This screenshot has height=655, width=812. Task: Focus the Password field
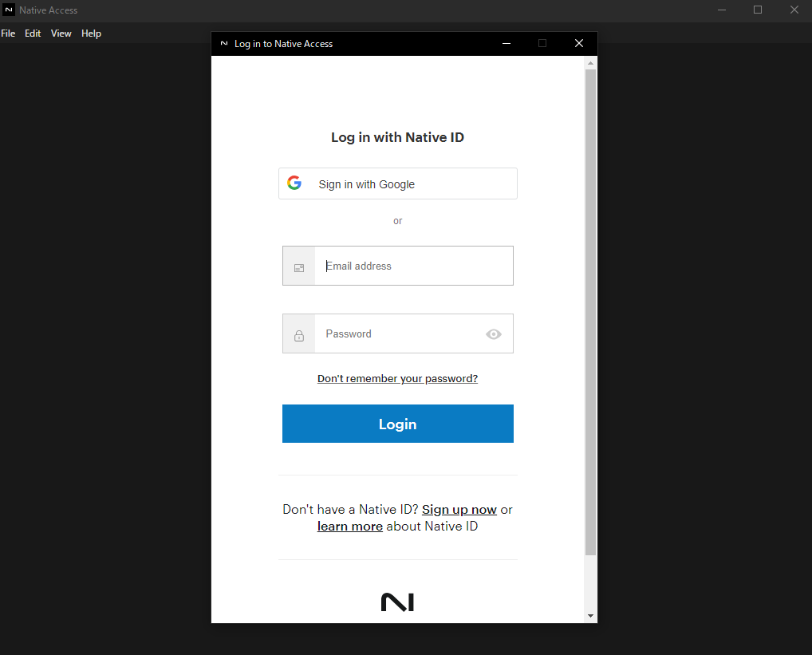coord(399,333)
